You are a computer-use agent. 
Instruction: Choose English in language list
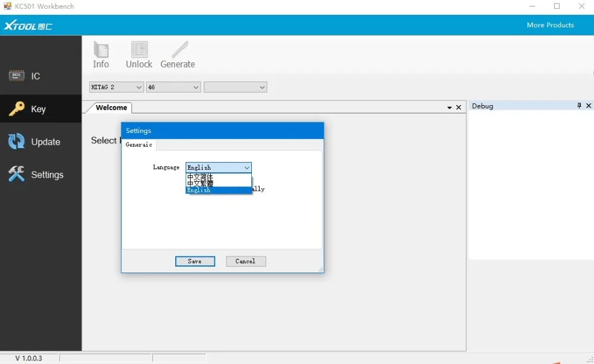218,190
